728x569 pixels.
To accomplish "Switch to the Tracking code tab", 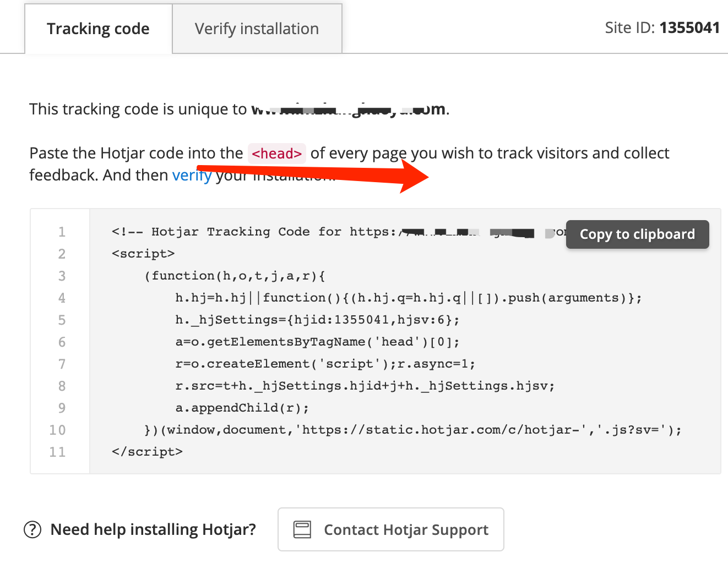I will [99, 29].
